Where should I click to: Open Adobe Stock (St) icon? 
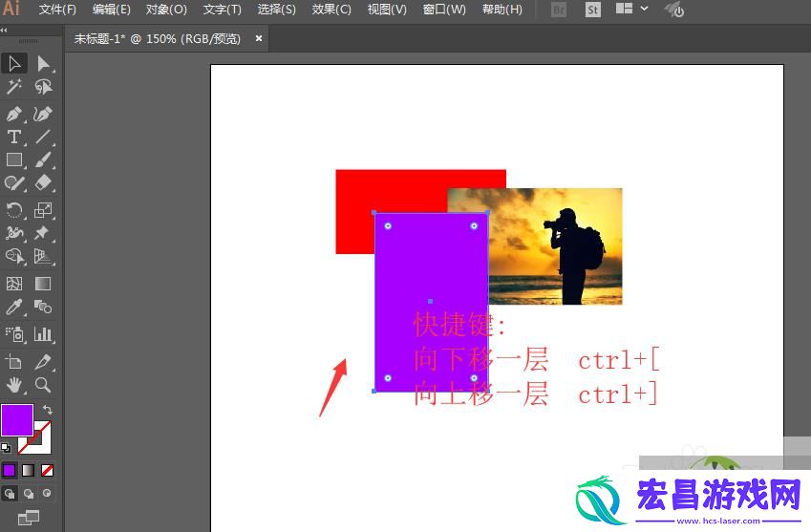pos(593,10)
